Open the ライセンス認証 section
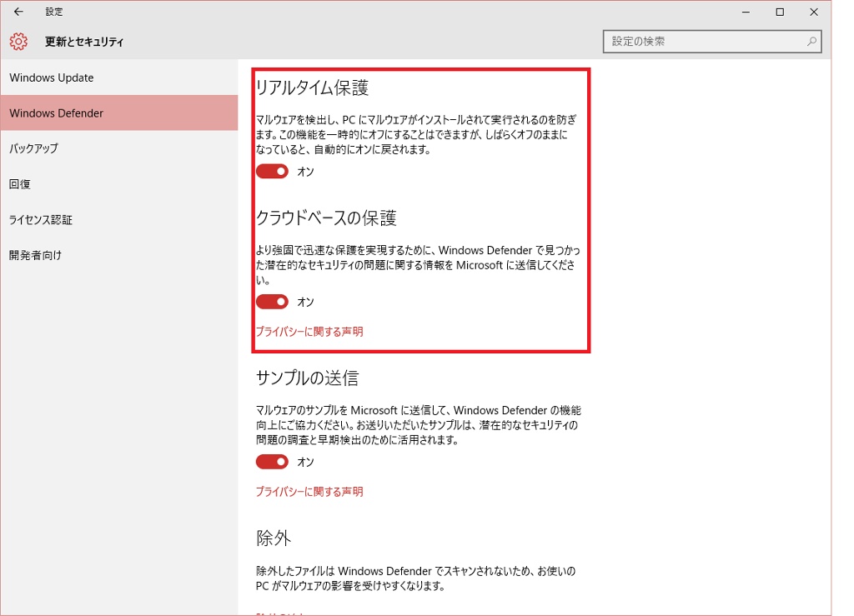Image resolution: width=854 pixels, height=616 pixels. tap(118, 219)
